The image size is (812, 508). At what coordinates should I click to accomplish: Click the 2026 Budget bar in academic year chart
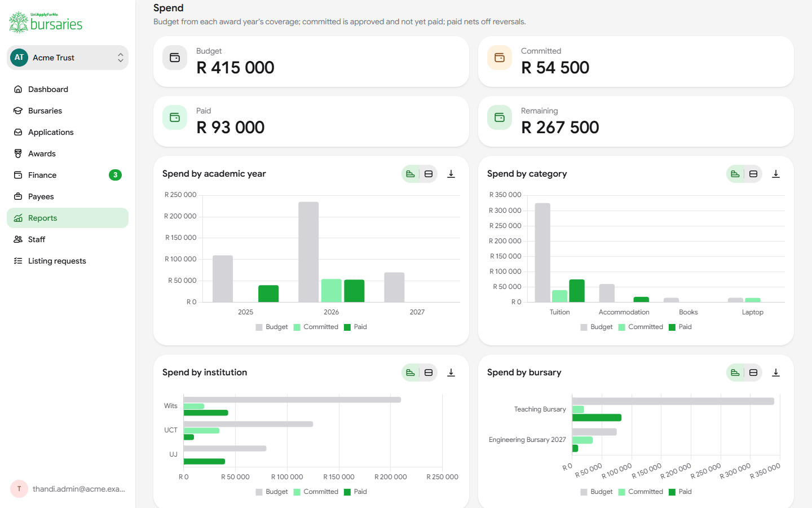(308, 252)
